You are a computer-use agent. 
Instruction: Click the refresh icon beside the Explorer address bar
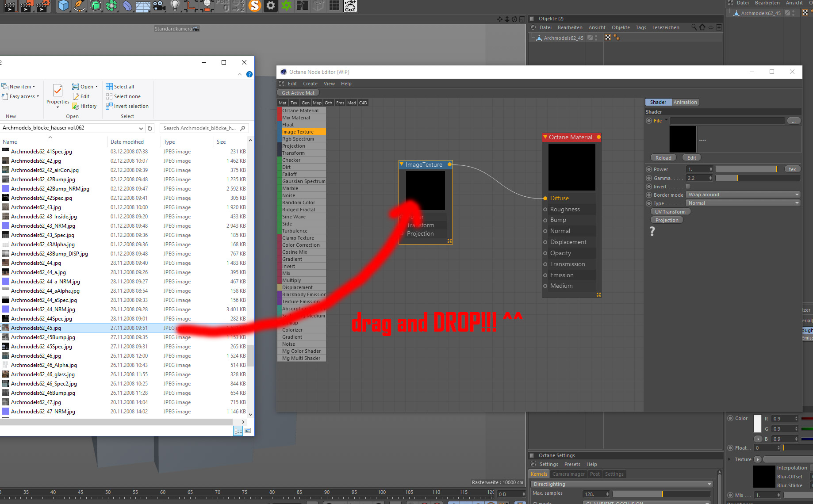coord(150,128)
